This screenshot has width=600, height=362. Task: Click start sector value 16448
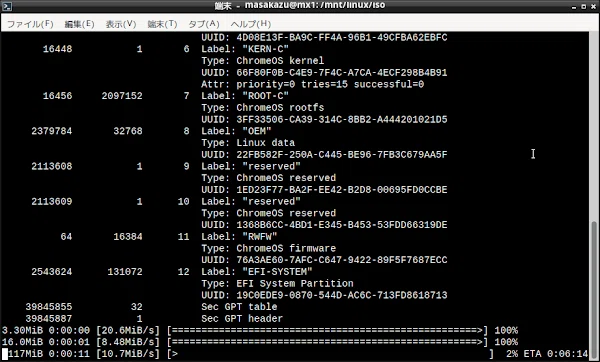click(57, 49)
